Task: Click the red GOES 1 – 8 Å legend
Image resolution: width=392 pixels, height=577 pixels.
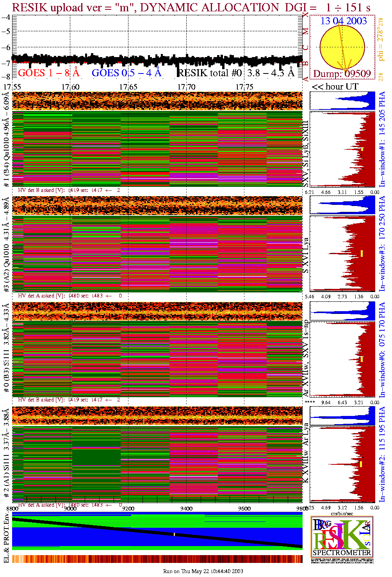Action: tap(48, 73)
